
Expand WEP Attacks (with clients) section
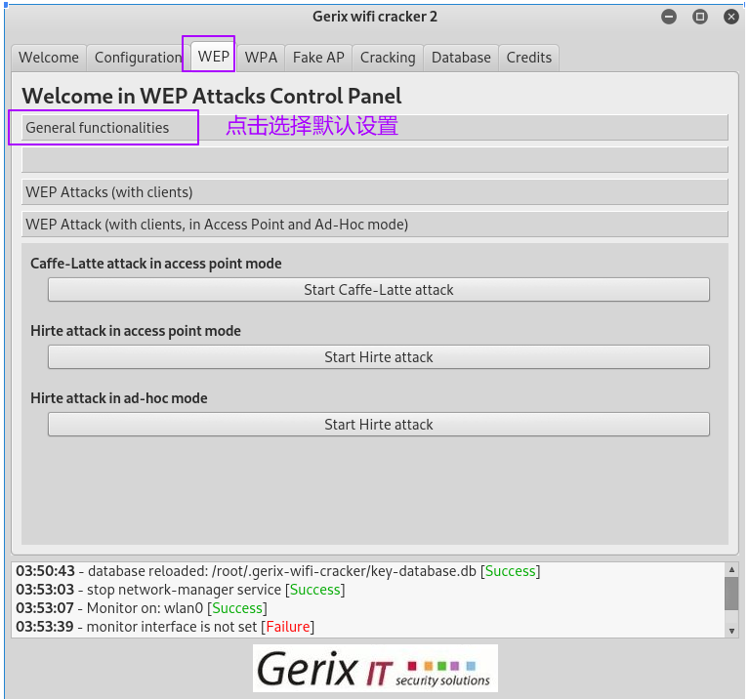(x=375, y=192)
